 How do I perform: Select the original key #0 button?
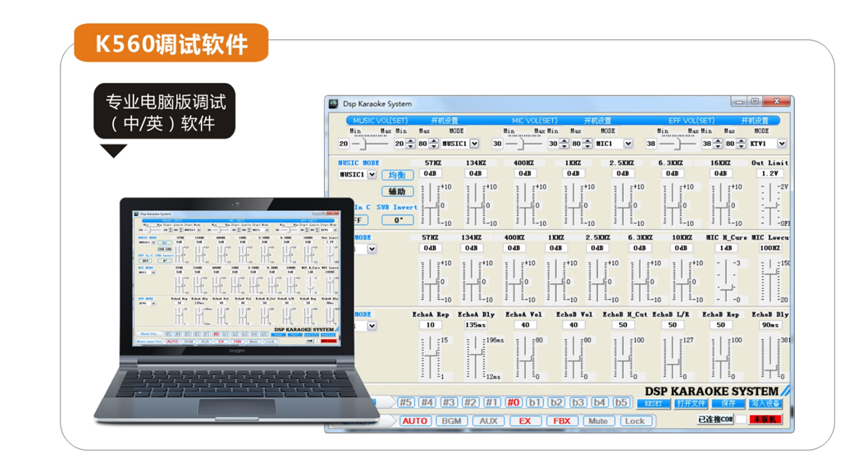click(513, 402)
